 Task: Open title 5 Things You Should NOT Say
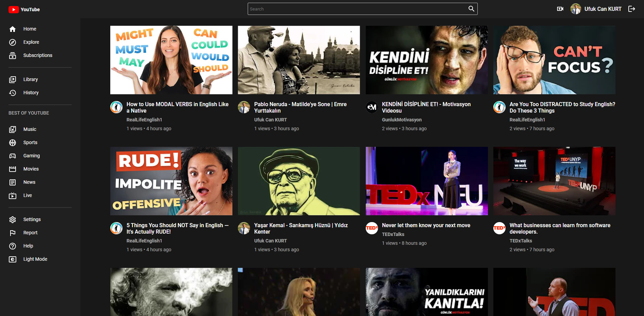[x=177, y=229]
